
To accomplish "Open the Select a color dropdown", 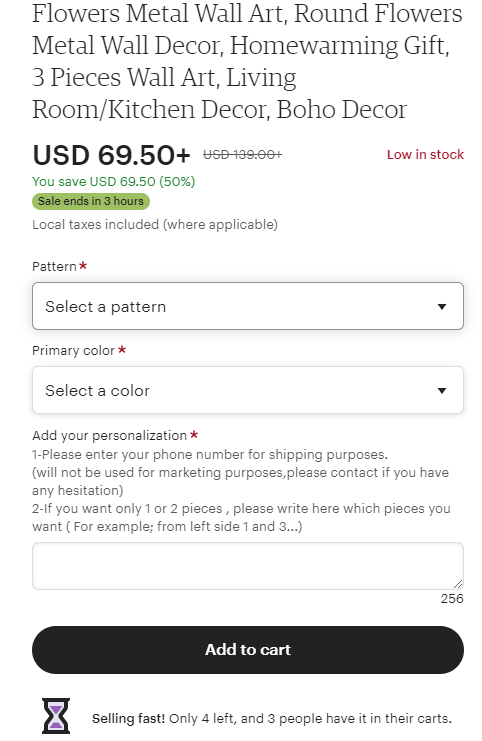I will (x=248, y=390).
